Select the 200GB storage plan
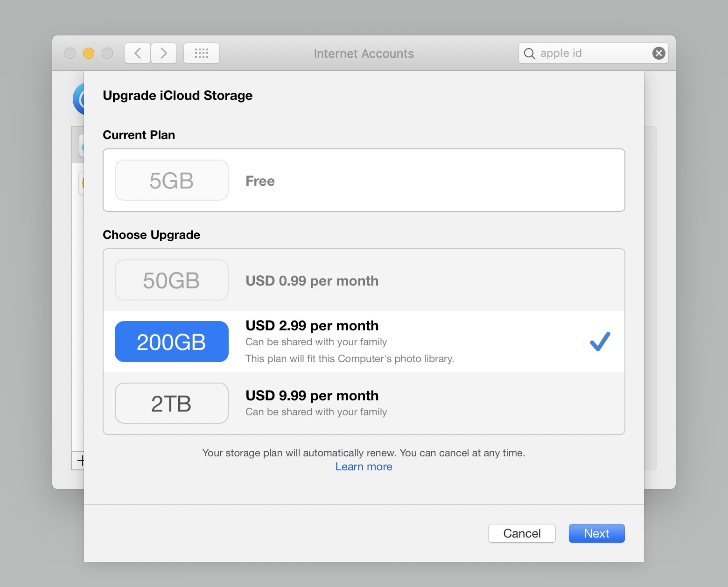This screenshot has width=728, height=587. 364,342
